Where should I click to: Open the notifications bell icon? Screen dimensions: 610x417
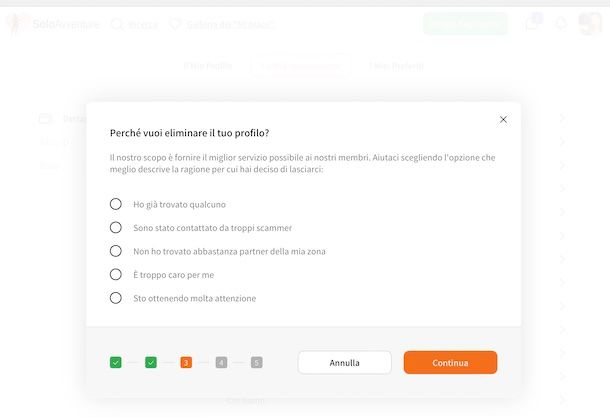click(561, 24)
